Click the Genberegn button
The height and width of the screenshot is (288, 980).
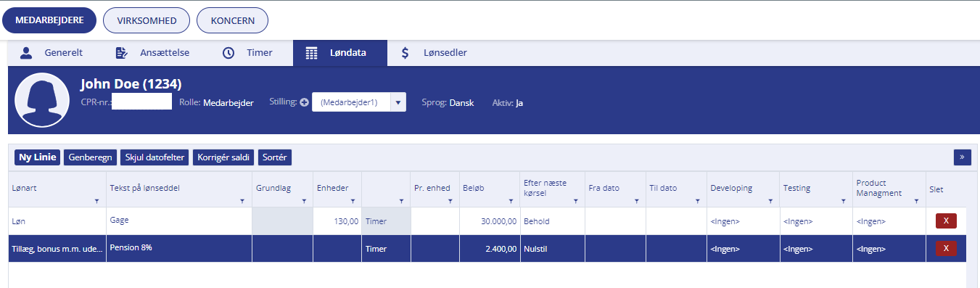[89, 157]
